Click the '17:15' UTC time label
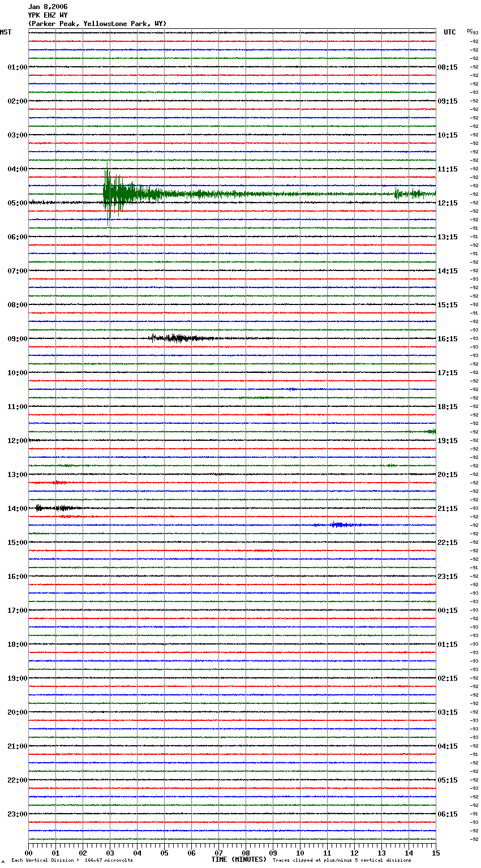The width and height of the screenshot is (481, 868). (x=448, y=373)
